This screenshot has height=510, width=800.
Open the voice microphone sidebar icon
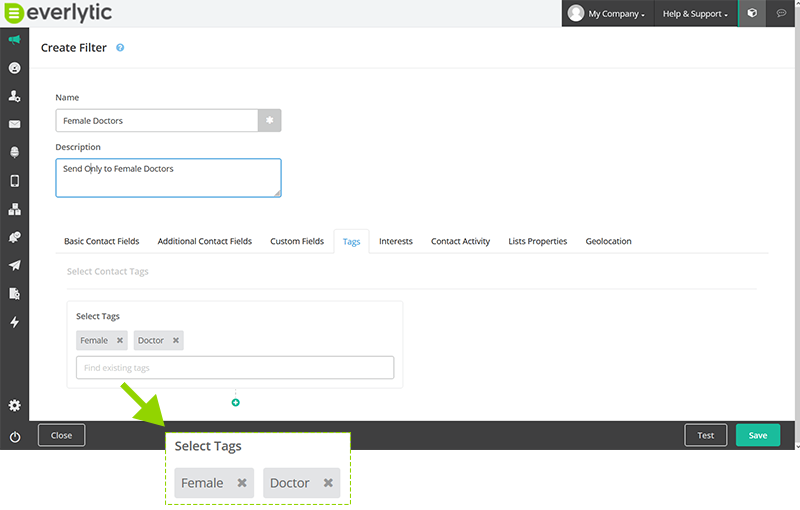14,152
